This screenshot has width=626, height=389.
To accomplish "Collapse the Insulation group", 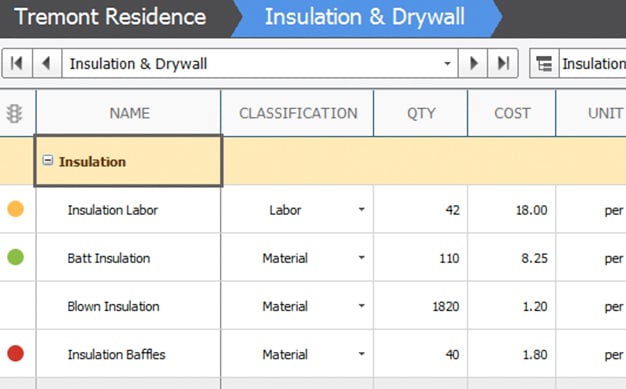I will coord(48,161).
